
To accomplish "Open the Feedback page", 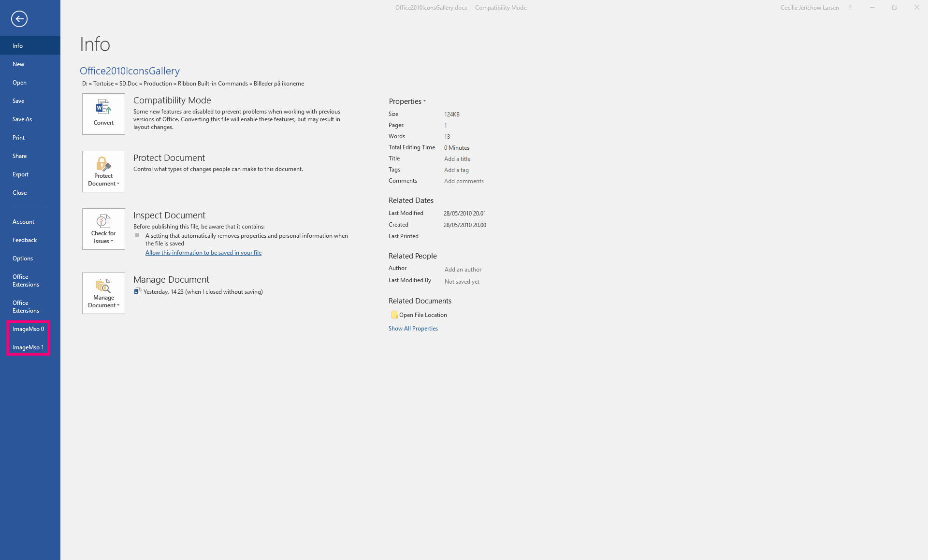I will point(30,240).
